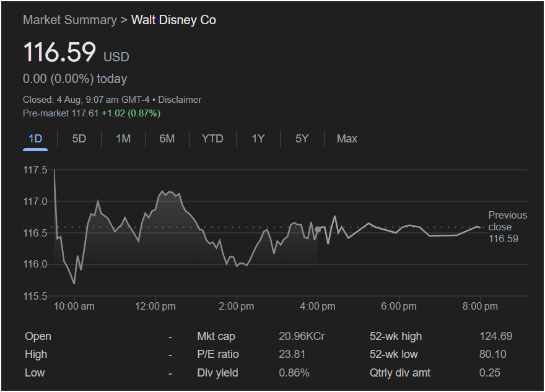This screenshot has width=545, height=392.
Task: Choose the YTD chart tab
Action: point(212,139)
